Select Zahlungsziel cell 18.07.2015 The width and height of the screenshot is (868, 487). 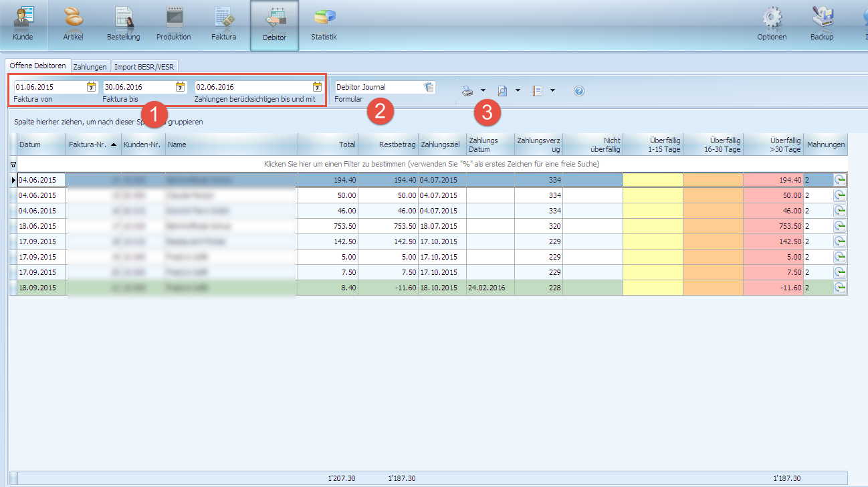(x=442, y=226)
